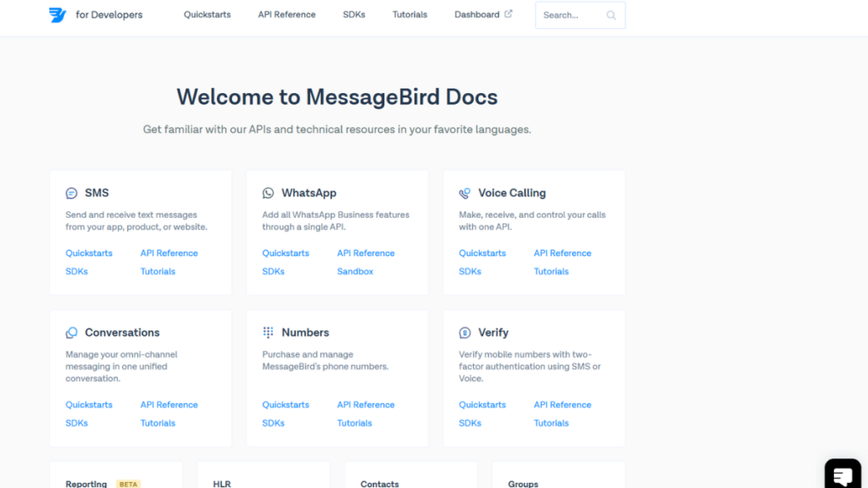The image size is (868, 488).
Task: Click the SMS message bubble icon
Action: pos(71,192)
